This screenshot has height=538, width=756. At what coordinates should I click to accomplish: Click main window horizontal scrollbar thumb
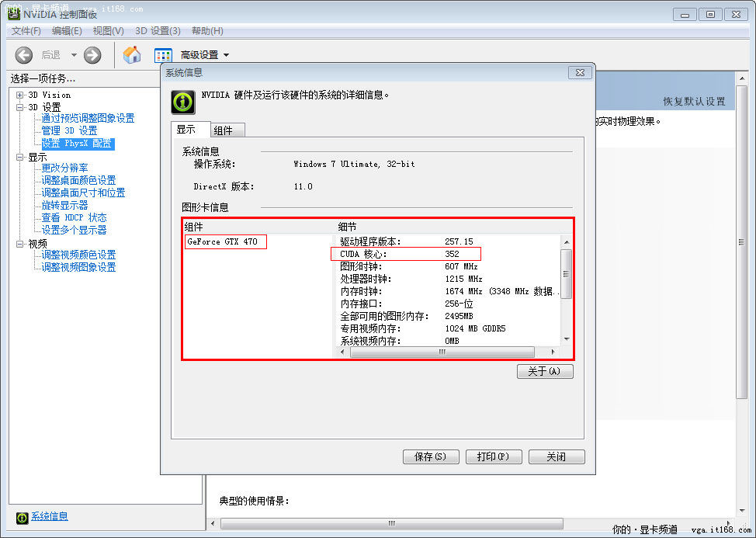[391, 523]
